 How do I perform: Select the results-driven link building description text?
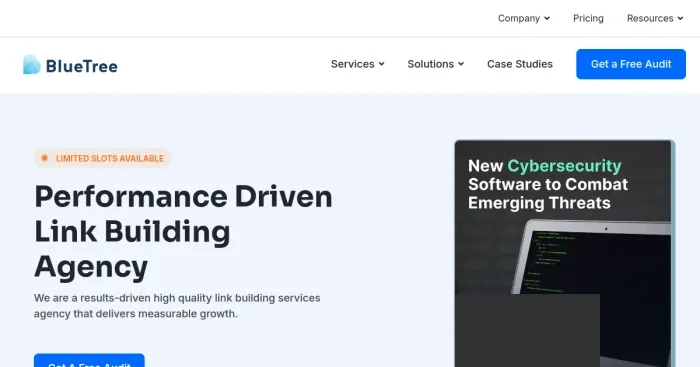tap(177, 306)
